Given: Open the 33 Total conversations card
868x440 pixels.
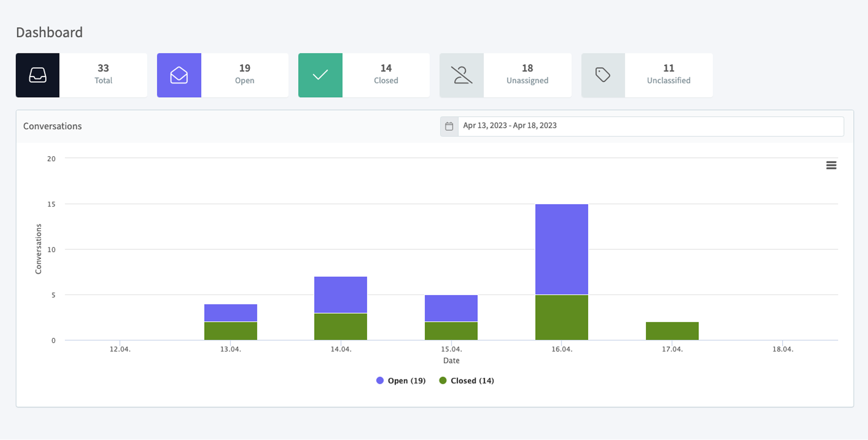Looking at the screenshot, I should pos(103,75).
